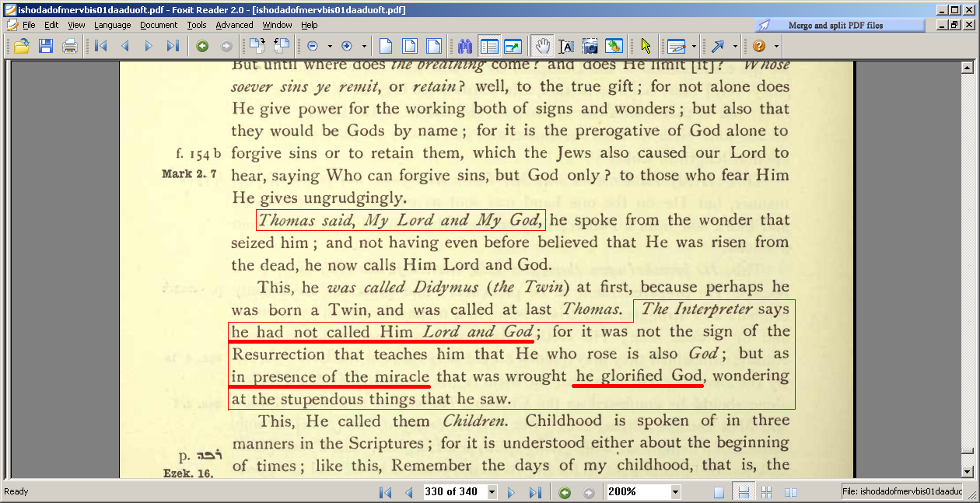Screen dimensions: 980x503
Task: Select the Hand tool
Action: [543, 46]
